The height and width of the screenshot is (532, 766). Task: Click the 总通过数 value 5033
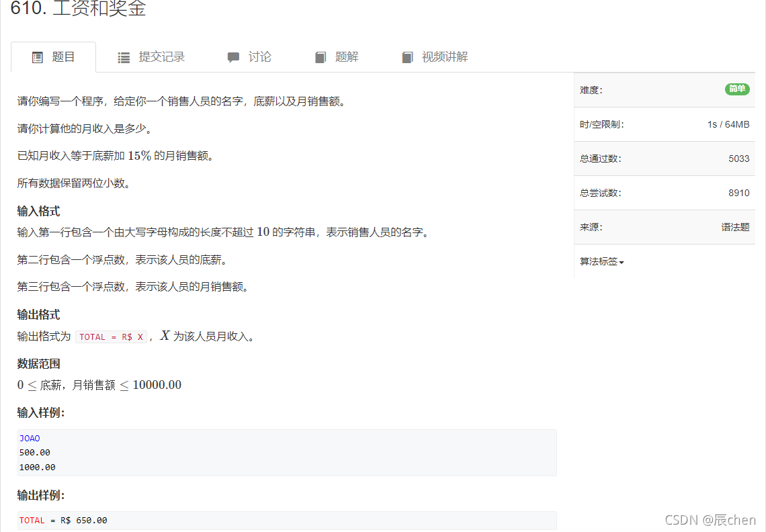738,159
